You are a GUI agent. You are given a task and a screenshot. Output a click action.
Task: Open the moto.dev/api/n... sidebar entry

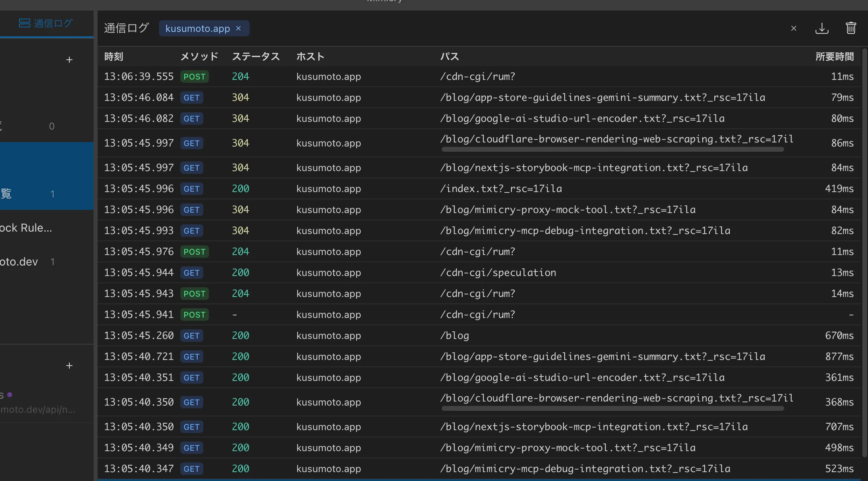click(x=47, y=402)
